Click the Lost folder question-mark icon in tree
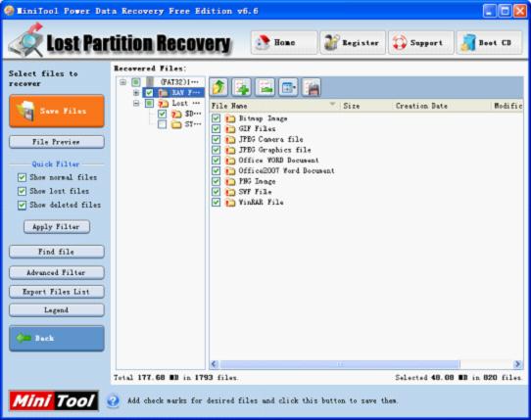 164,103
